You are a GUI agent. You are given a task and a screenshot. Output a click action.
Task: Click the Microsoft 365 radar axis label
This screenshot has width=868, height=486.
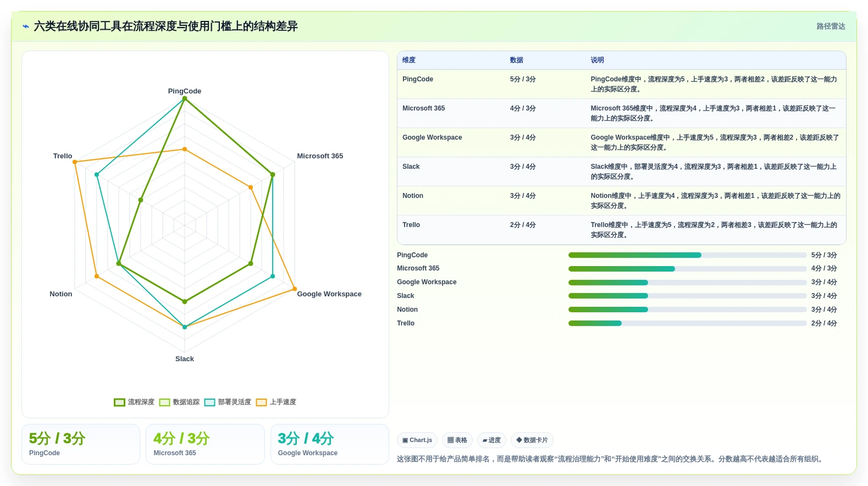click(x=320, y=156)
